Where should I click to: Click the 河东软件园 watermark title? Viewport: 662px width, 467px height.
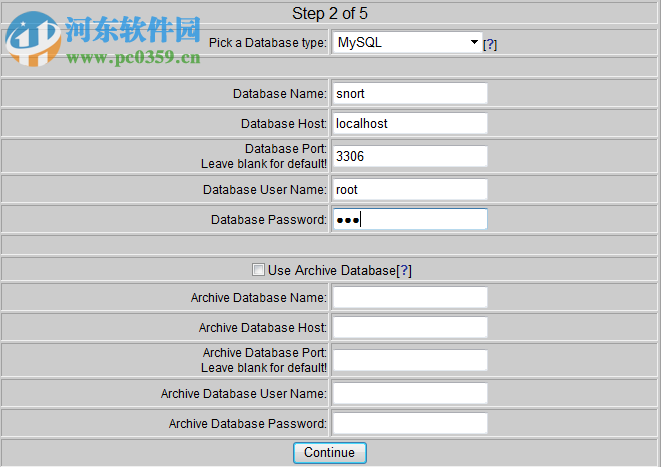pyautogui.click(x=133, y=28)
